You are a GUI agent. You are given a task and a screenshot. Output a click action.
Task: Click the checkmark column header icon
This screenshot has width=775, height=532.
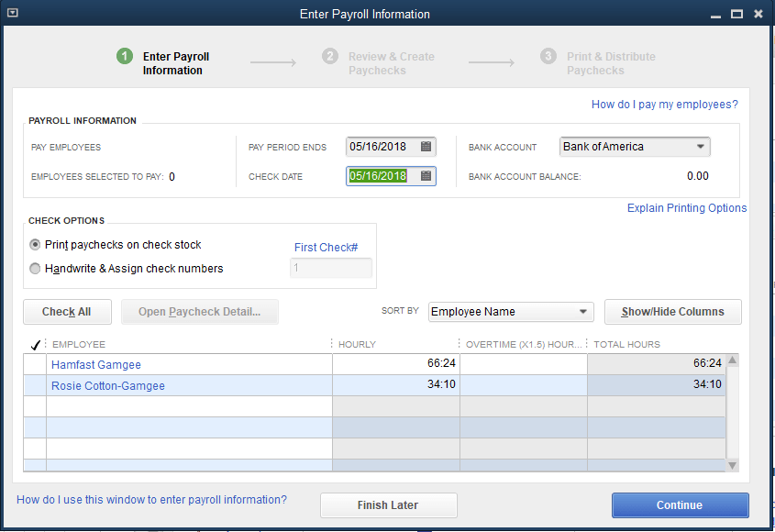[36, 344]
